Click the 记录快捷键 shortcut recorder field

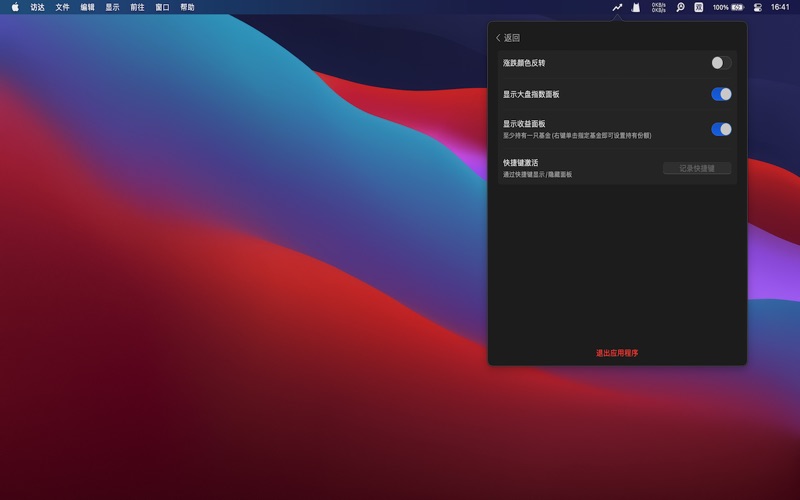click(x=697, y=168)
